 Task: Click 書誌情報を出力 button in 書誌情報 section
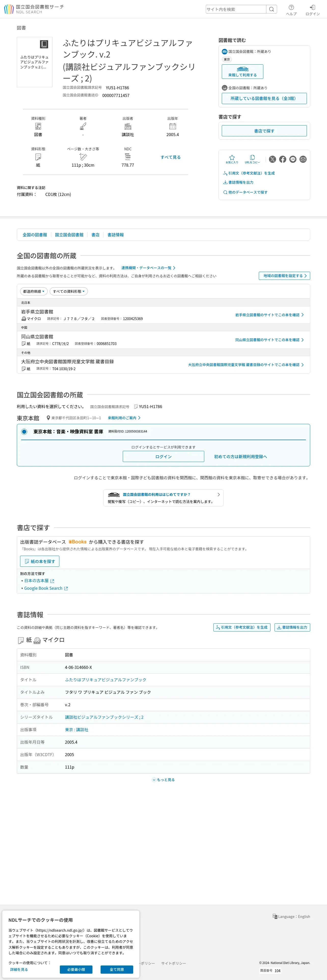(x=292, y=627)
